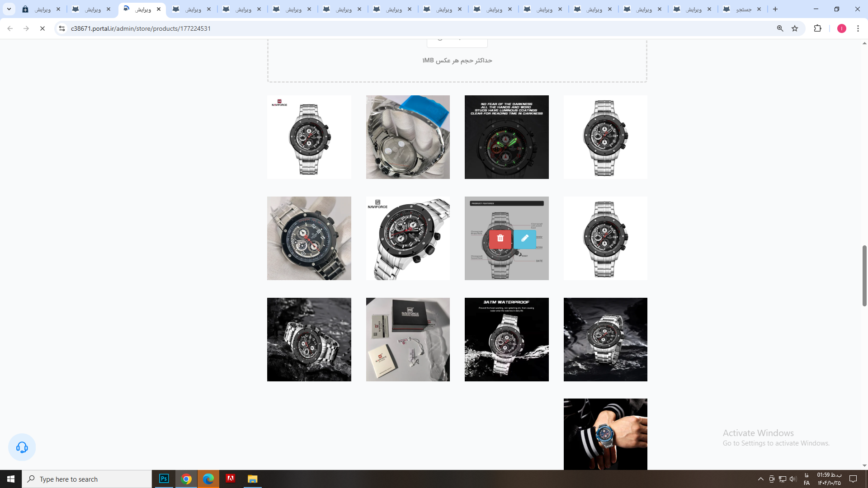Open the headset support chat button
This screenshot has height=488, width=868.
(22, 447)
